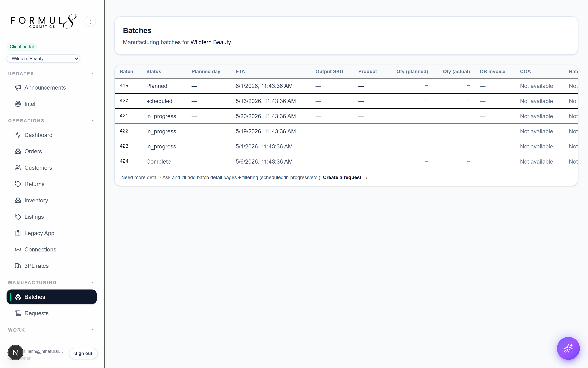Collapse the MANUFACTURING section
The height and width of the screenshot is (368, 588).
(92, 283)
